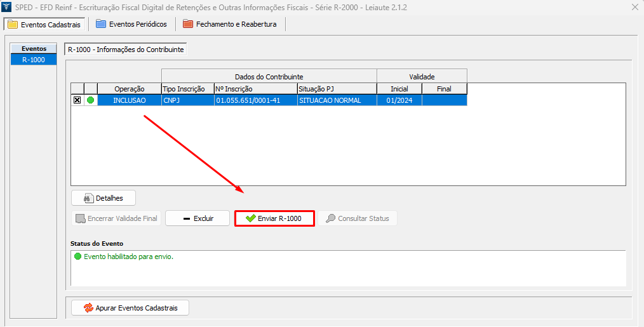Click the SPED application icon in title bar
The width and height of the screenshot is (644, 327).
click(x=7, y=7)
